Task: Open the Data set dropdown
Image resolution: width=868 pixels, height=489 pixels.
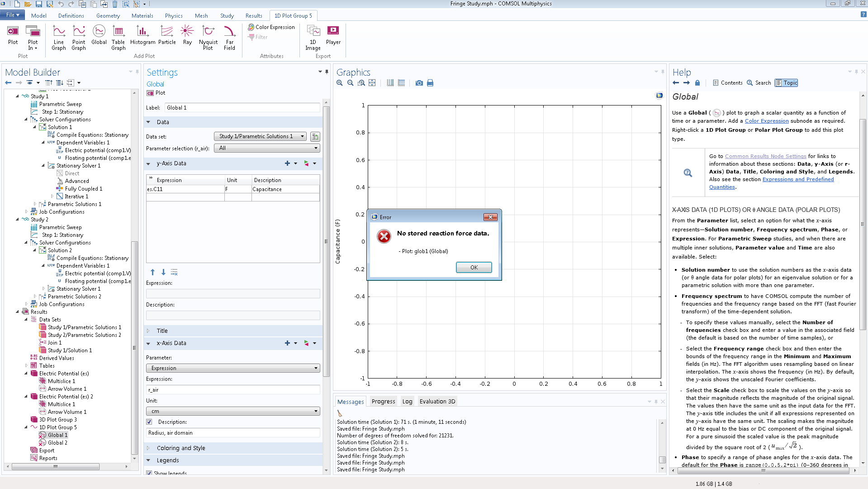Action: [x=260, y=136]
